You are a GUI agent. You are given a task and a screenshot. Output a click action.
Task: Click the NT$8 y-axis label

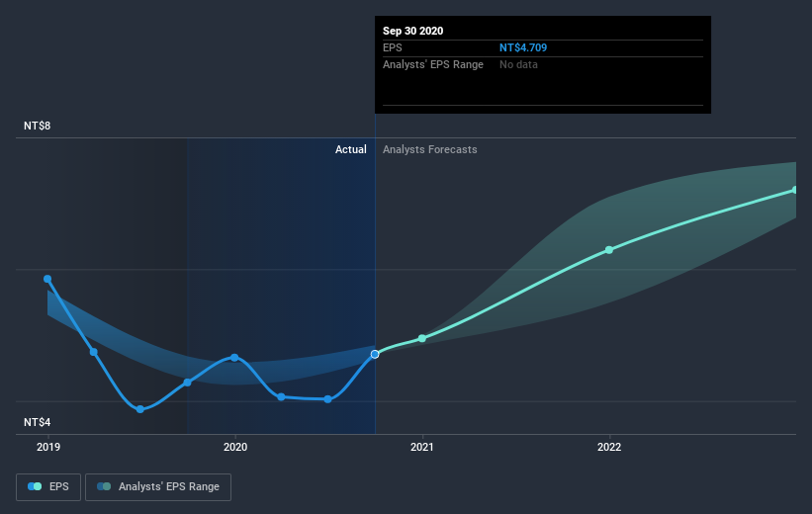point(37,127)
